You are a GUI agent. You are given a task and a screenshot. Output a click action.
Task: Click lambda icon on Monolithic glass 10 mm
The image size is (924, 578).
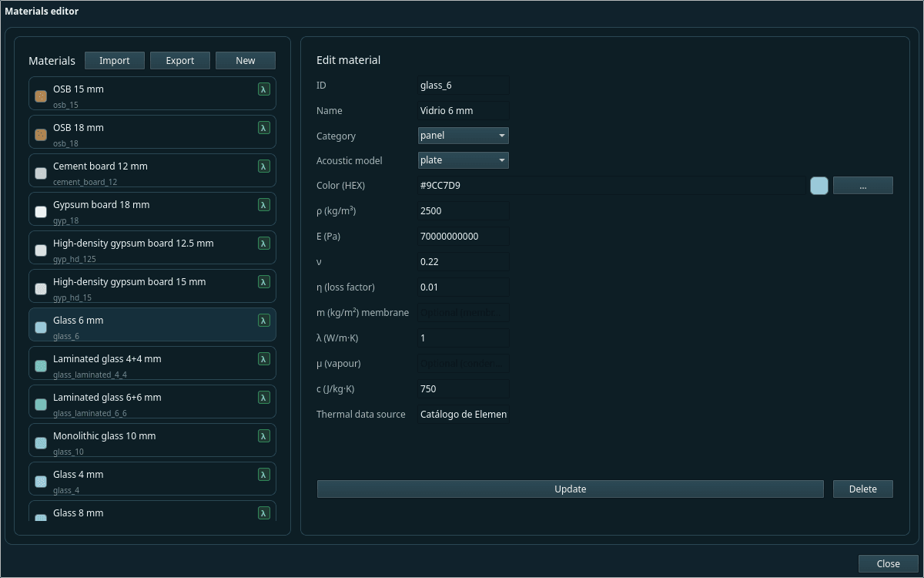(264, 436)
